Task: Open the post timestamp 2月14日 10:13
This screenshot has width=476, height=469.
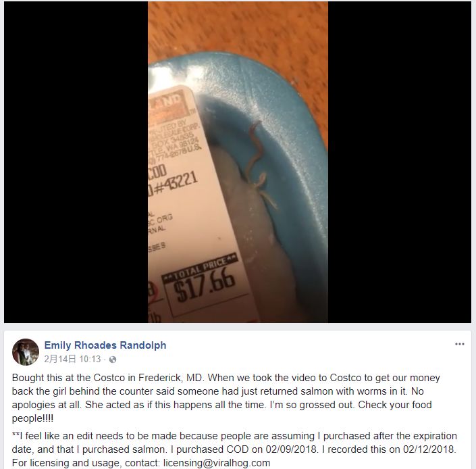Action: click(72, 359)
